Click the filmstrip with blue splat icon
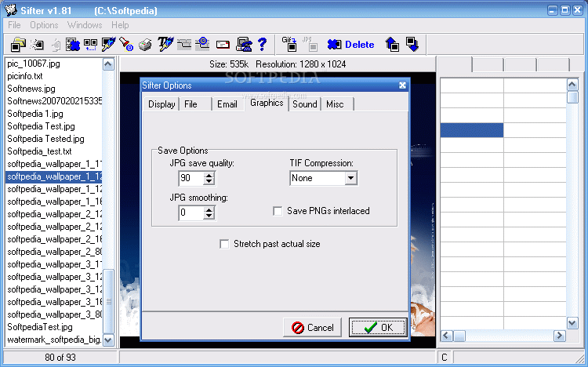This screenshot has width=588, height=367. pyautogui.click(x=72, y=45)
